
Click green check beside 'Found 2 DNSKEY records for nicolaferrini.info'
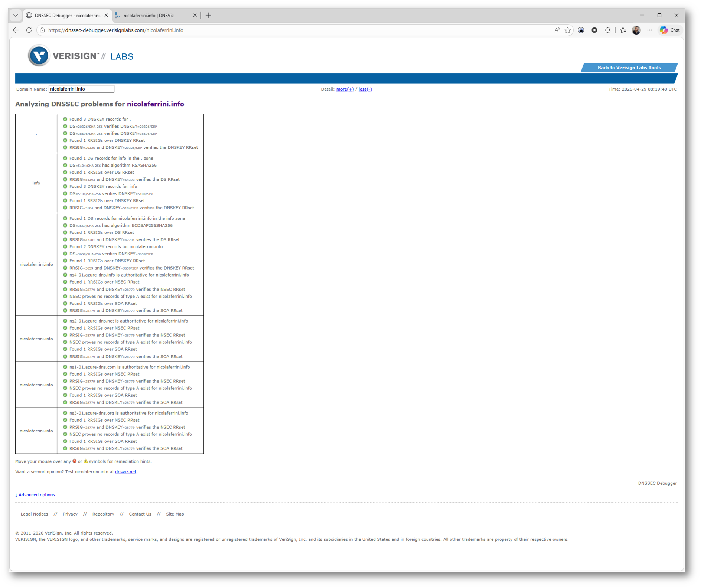coord(65,246)
